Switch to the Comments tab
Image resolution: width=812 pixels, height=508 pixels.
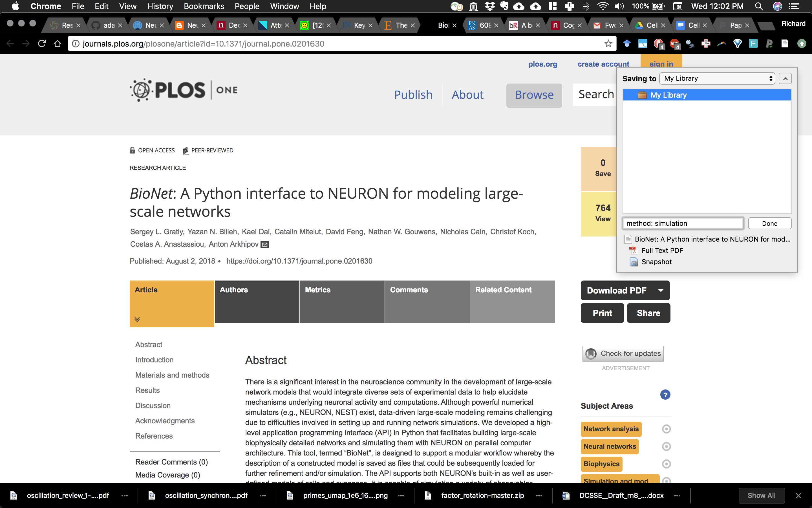point(427,302)
